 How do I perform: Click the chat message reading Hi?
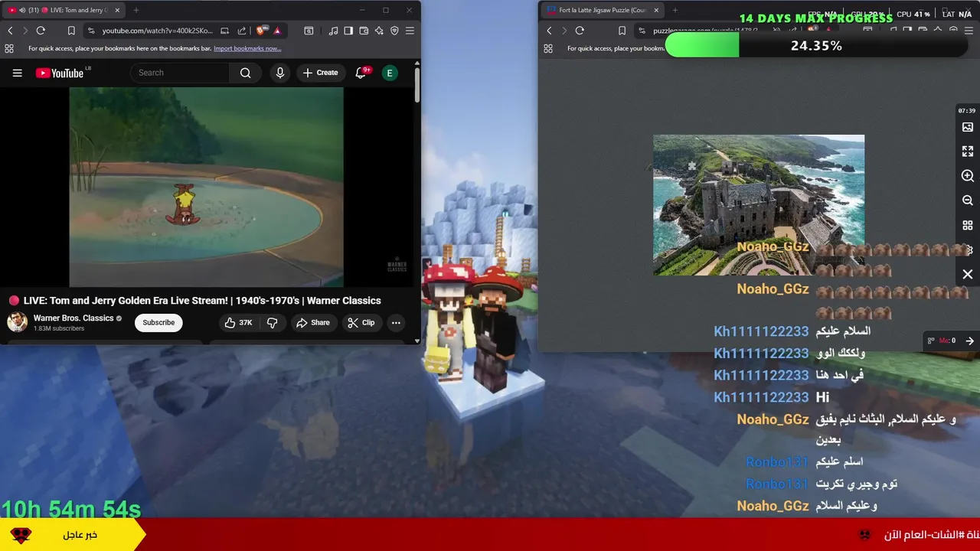pyautogui.click(x=822, y=397)
